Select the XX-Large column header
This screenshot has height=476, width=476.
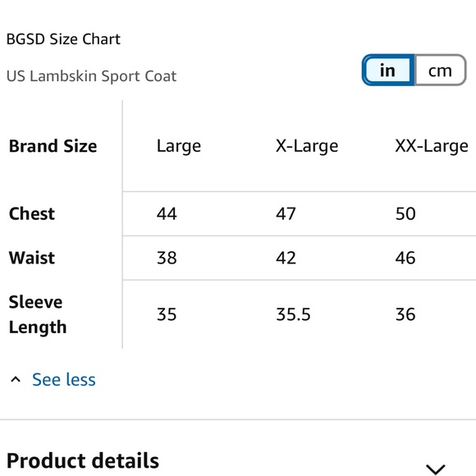coord(432,146)
